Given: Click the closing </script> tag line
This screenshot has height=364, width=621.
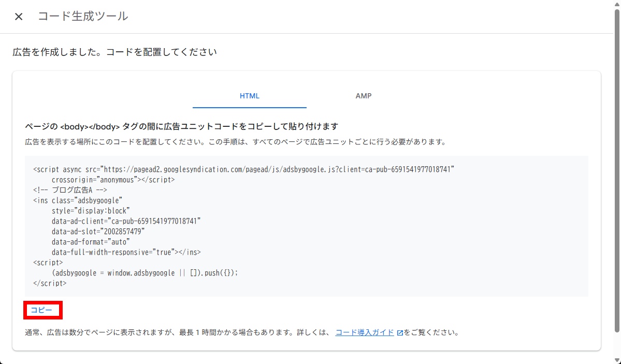Looking at the screenshot, I should coord(50,283).
